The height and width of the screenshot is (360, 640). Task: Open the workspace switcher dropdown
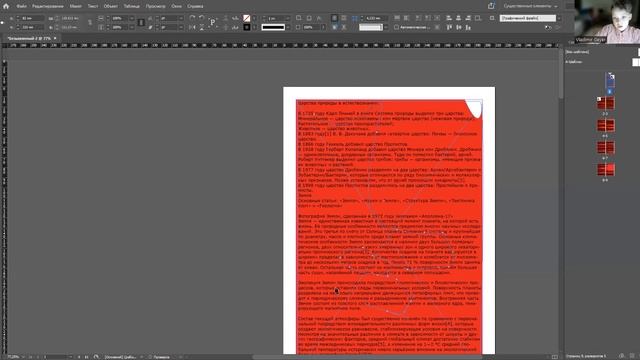(x=530, y=6)
